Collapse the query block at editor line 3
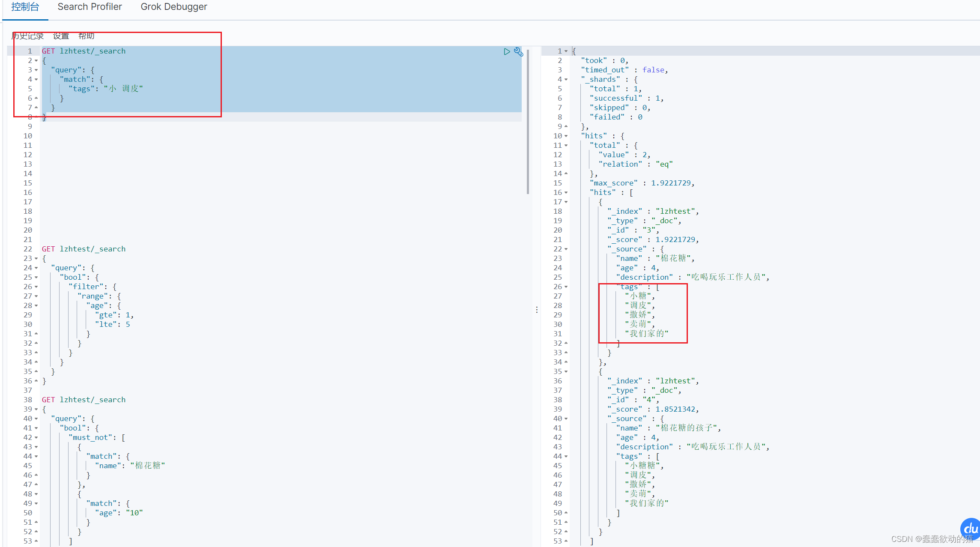This screenshot has width=980, height=547. point(36,70)
